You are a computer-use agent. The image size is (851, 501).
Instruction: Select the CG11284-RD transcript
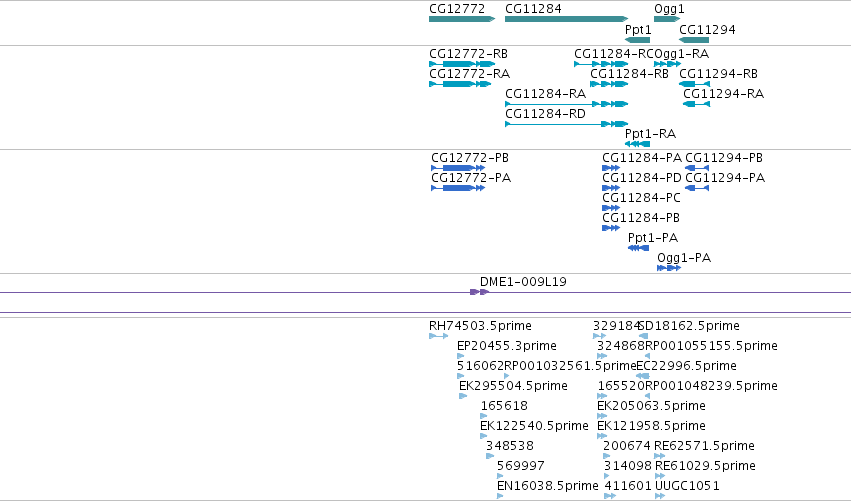567,124
